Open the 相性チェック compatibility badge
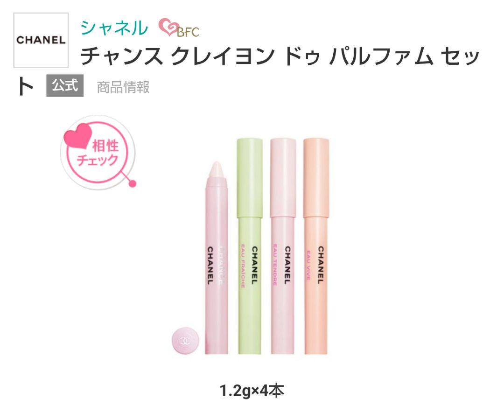Screen dimensions: 504x420 (x=98, y=153)
